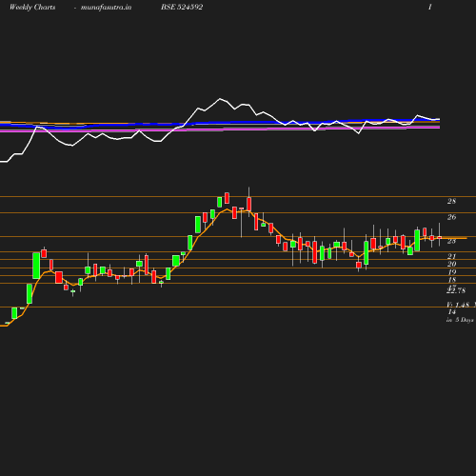476x476 pixels.
Task: Click the "Weekly Charts" title text
Action: 32,7
